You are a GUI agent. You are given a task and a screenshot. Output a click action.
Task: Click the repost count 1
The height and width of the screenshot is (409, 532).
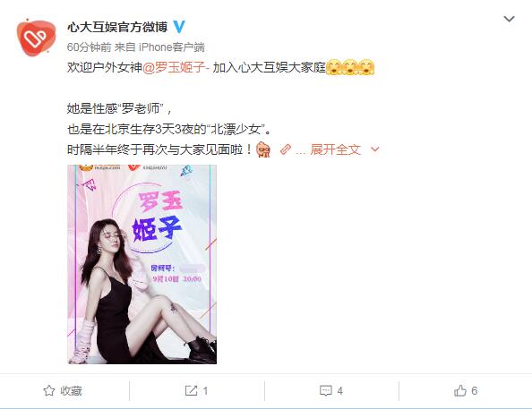coord(205,391)
